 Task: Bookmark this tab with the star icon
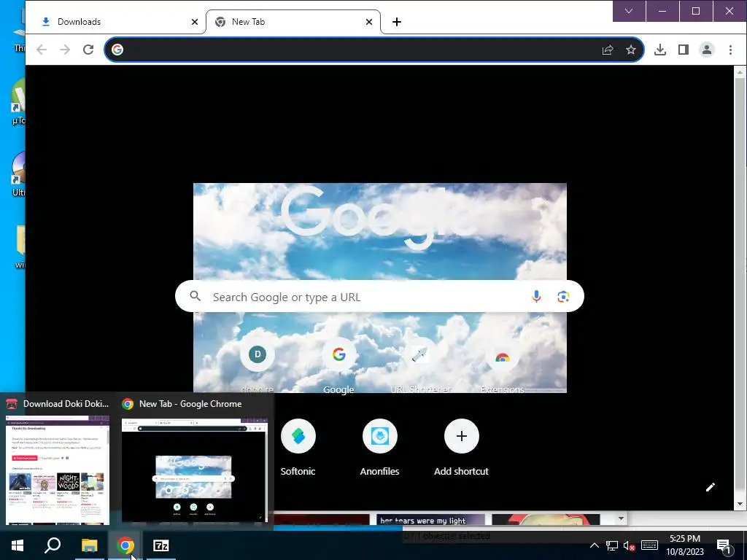[631, 50]
